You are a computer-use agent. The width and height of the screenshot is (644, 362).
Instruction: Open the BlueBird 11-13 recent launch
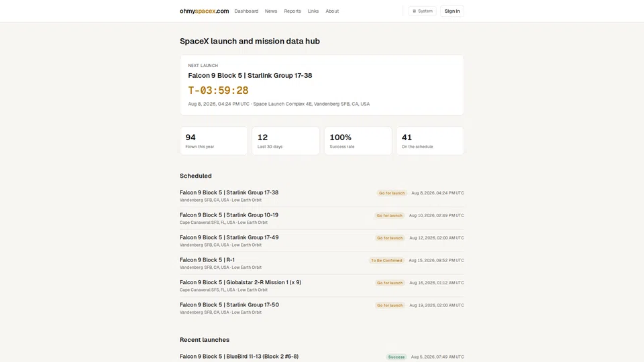(x=239, y=356)
